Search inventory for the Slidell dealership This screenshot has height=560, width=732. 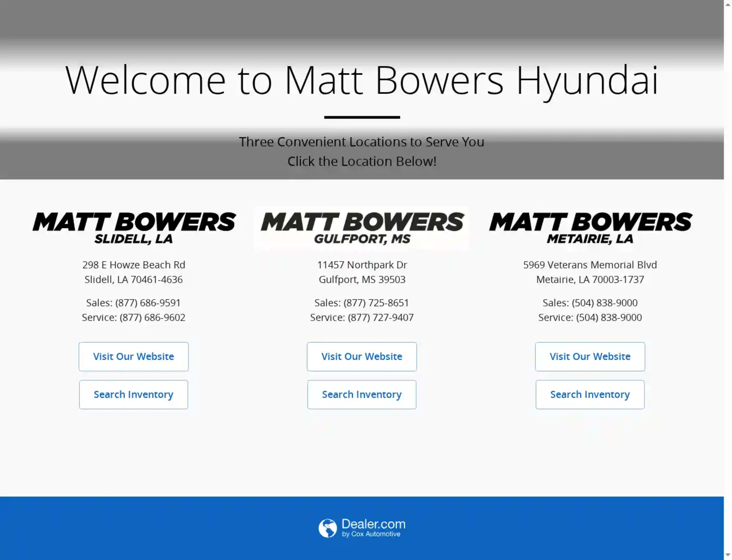click(x=133, y=394)
